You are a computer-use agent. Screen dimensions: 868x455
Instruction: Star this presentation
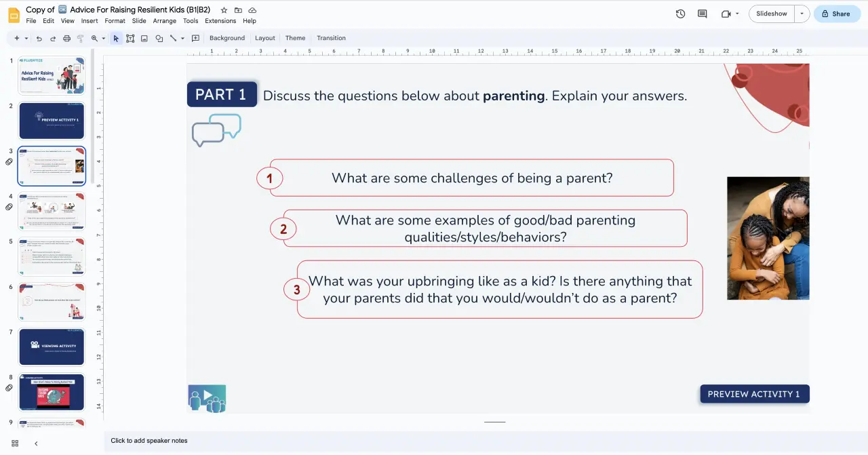pos(224,10)
